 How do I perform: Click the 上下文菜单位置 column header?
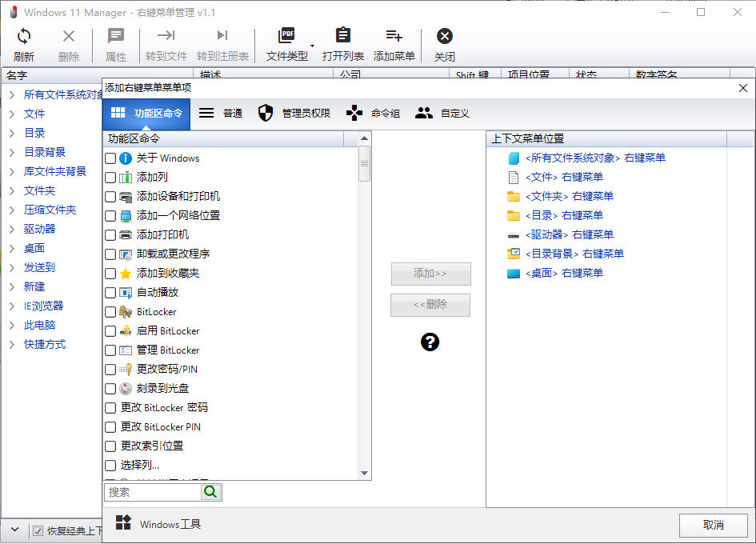[x=606, y=139]
